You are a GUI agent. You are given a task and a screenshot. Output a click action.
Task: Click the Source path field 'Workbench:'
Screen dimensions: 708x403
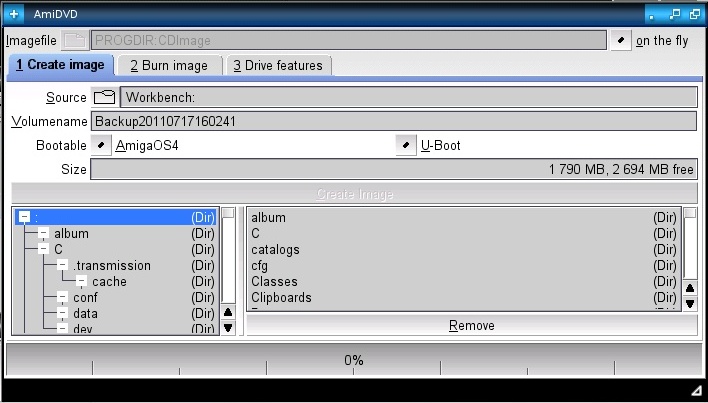click(x=409, y=97)
